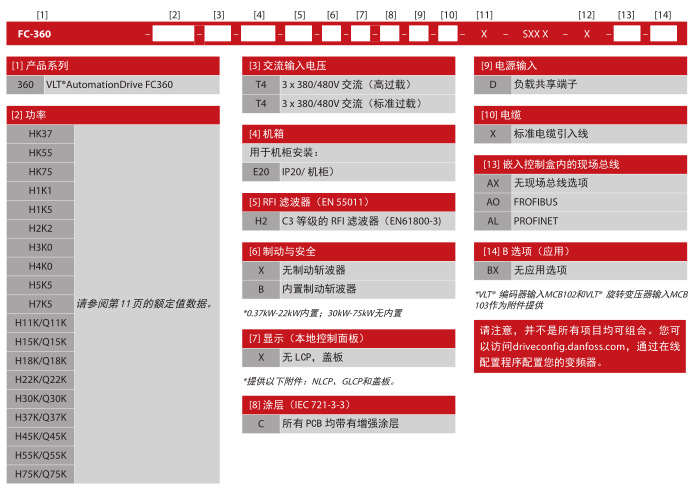Screen dimensions: 697x490
Task: Select the AO 'FROFIBUS' row
Action: (580, 202)
